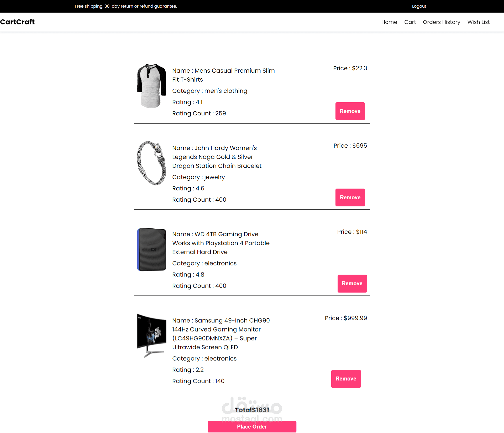
Task: Go to the Home menu item
Action: 389,22
